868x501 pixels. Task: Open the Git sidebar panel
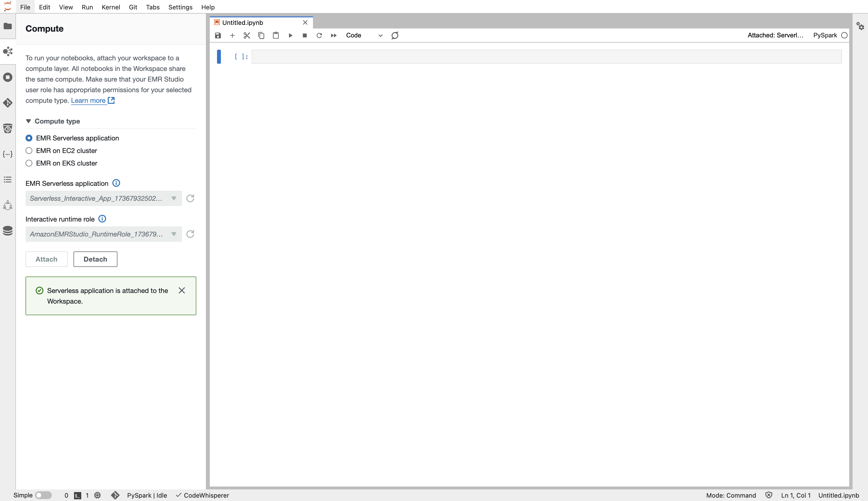7,103
